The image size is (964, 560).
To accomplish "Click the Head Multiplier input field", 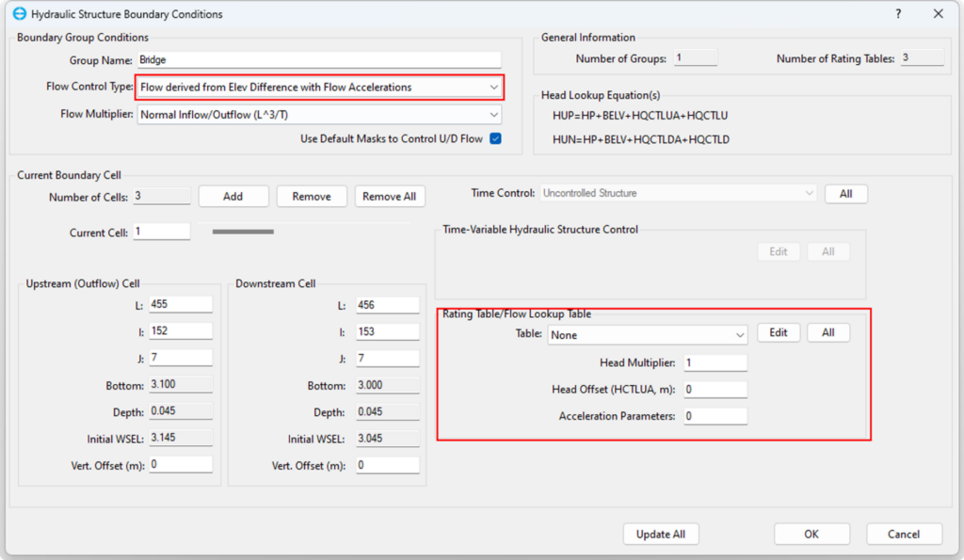I will click(715, 363).
